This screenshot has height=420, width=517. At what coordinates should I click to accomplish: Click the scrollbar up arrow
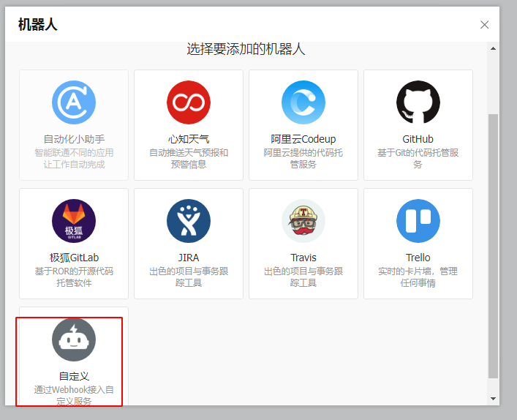[x=494, y=48]
